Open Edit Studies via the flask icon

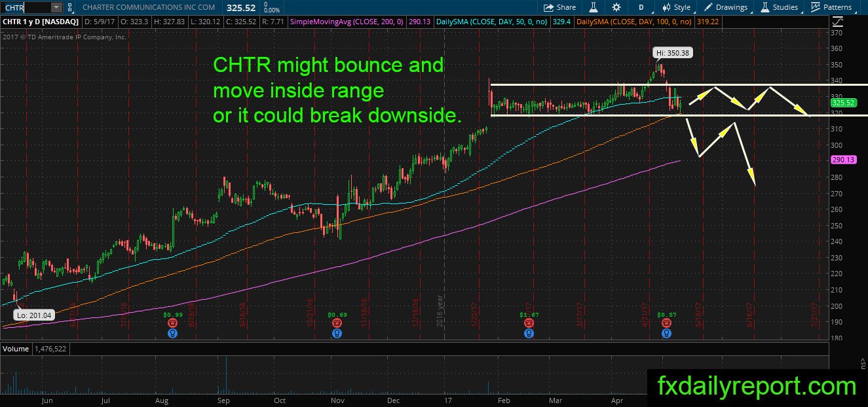594,7
